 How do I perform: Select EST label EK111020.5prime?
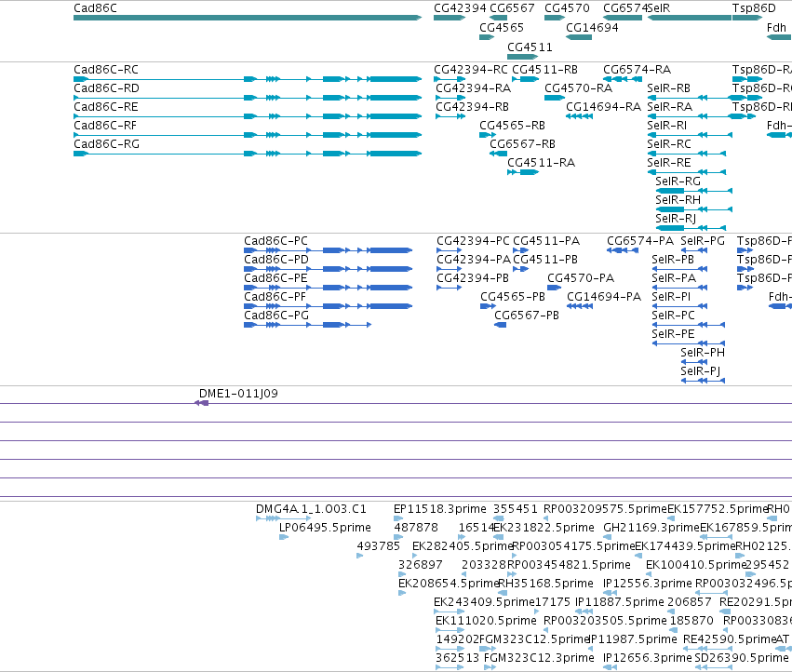tap(486, 621)
